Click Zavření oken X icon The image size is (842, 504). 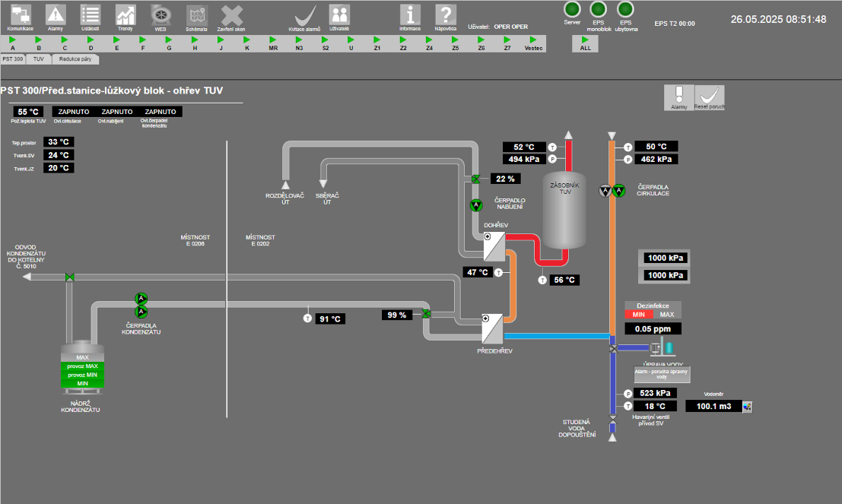click(x=231, y=15)
